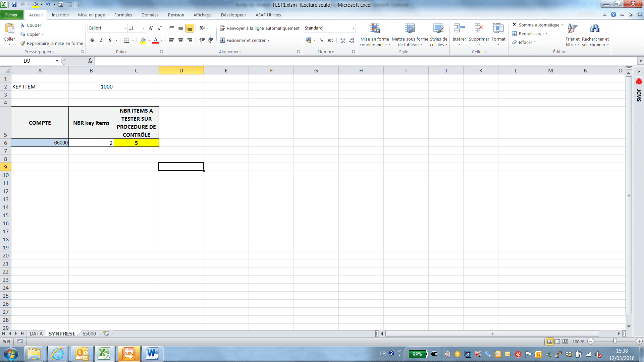Screen dimensions: 644x362
Task: Switch to the DATA sheet tab
Action: [36, 334]
